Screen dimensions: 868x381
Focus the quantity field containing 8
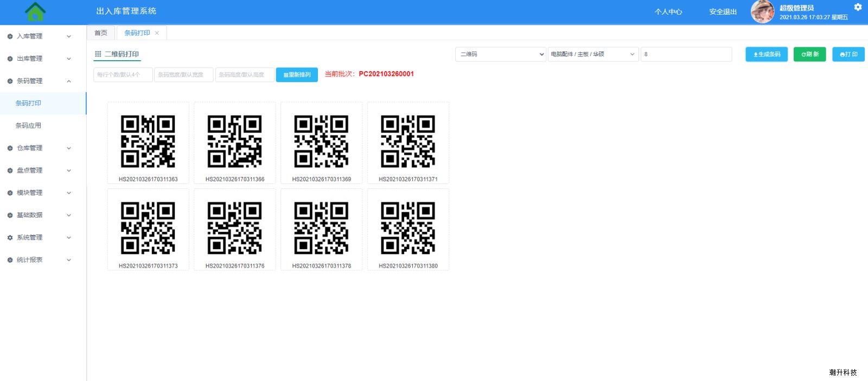click(x=686, y=54)
